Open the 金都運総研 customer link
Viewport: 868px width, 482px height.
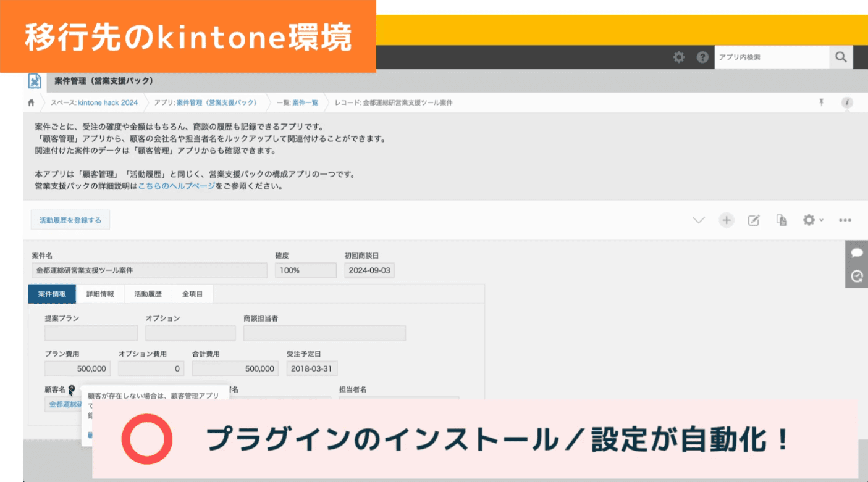click(65, 405)
